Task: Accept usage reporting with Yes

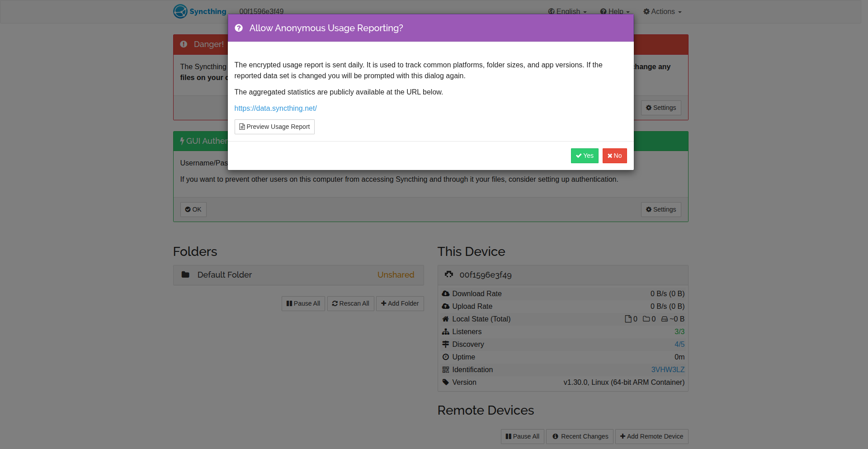Action: pyautogui.click(x=585, y=156)
